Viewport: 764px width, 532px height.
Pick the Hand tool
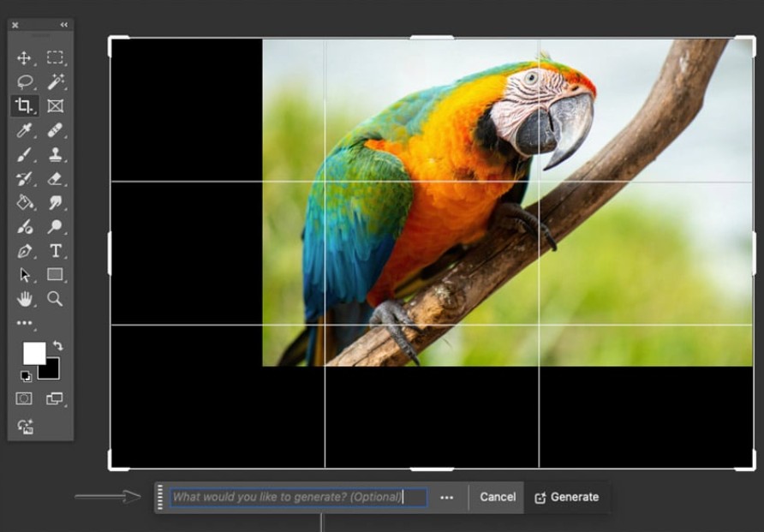pos(24,299)
